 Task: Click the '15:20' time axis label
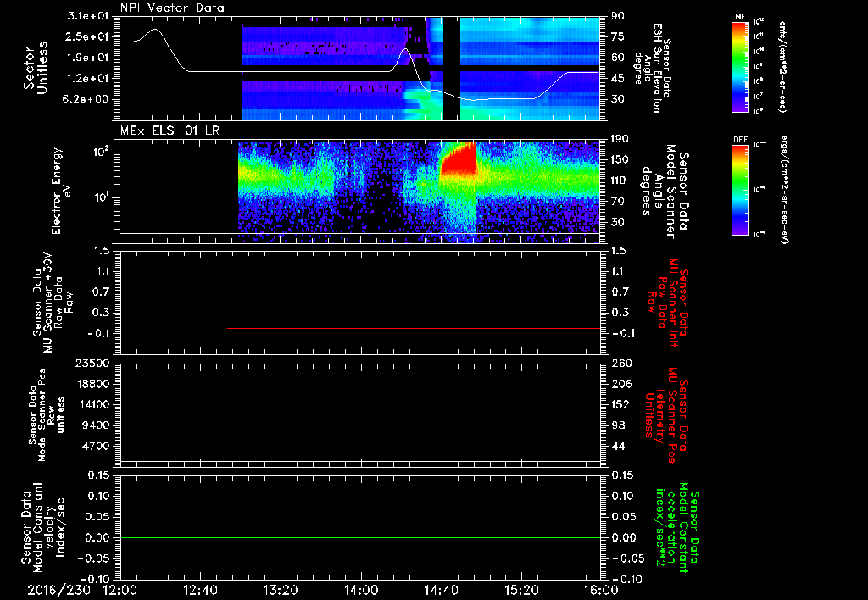click(521, 591)
